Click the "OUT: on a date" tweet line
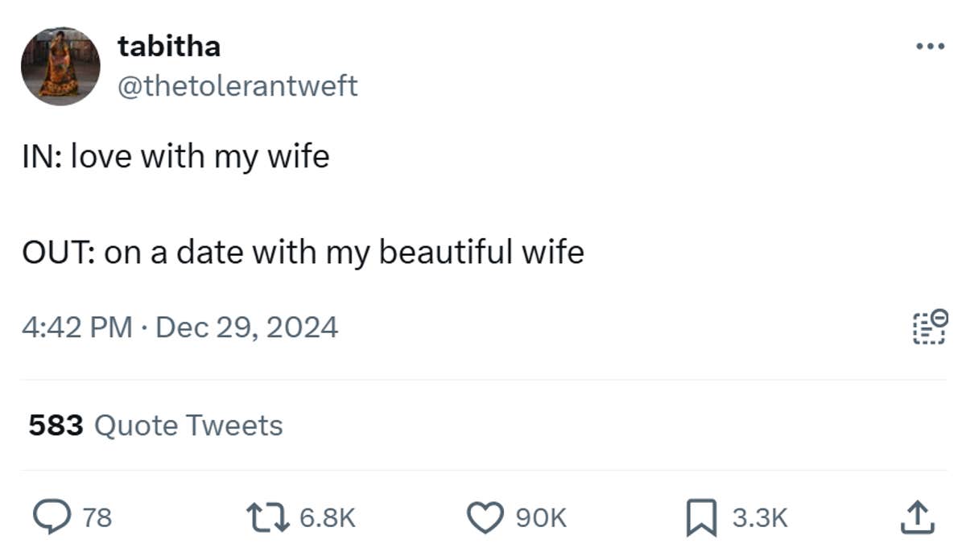 point(303,253)
